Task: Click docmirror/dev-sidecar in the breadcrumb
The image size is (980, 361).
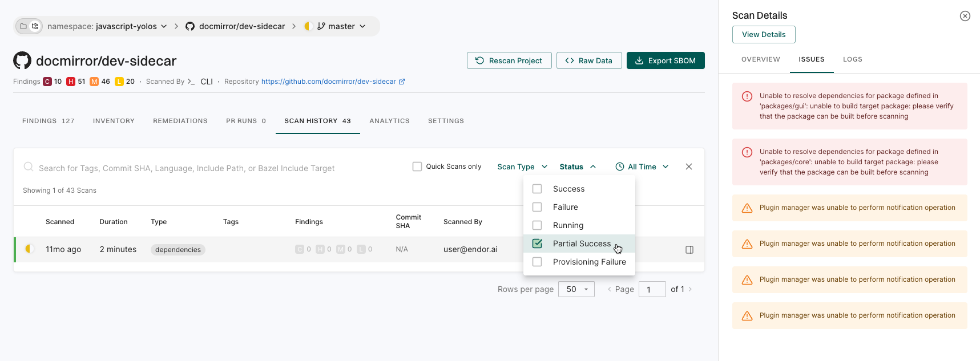Action: tap(242, 26)
